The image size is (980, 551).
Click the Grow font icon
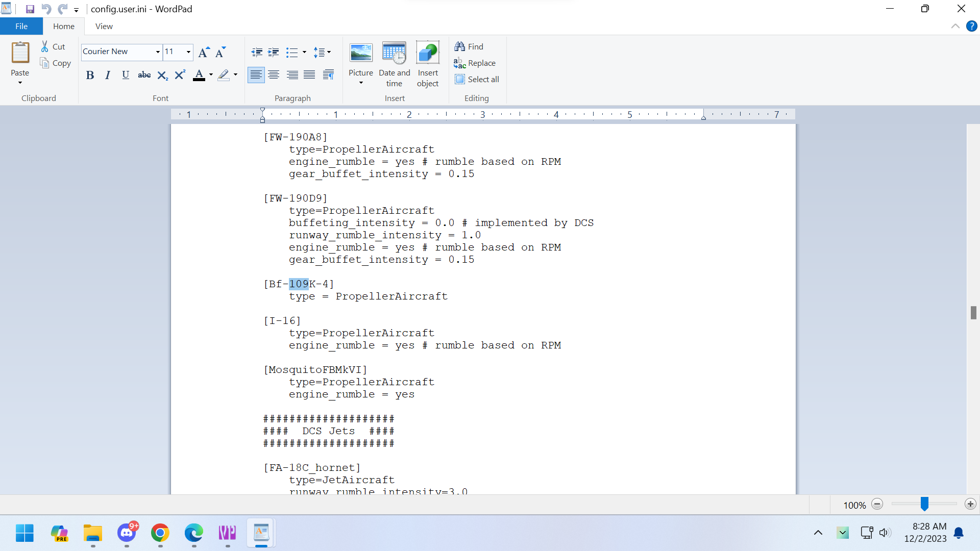pos(203,52)
